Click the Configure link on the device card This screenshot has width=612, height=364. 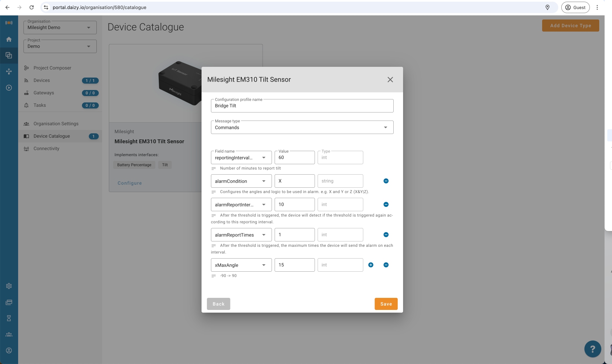130,183
